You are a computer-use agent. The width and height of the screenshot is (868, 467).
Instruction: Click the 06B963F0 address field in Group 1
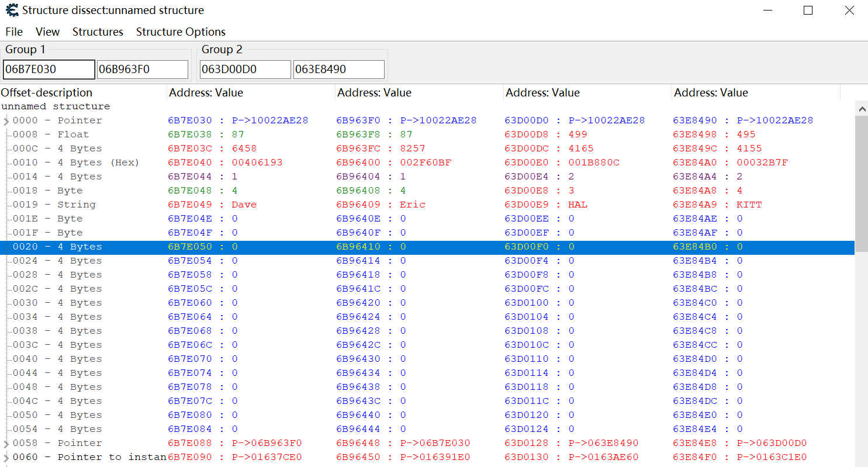[143, 69]
